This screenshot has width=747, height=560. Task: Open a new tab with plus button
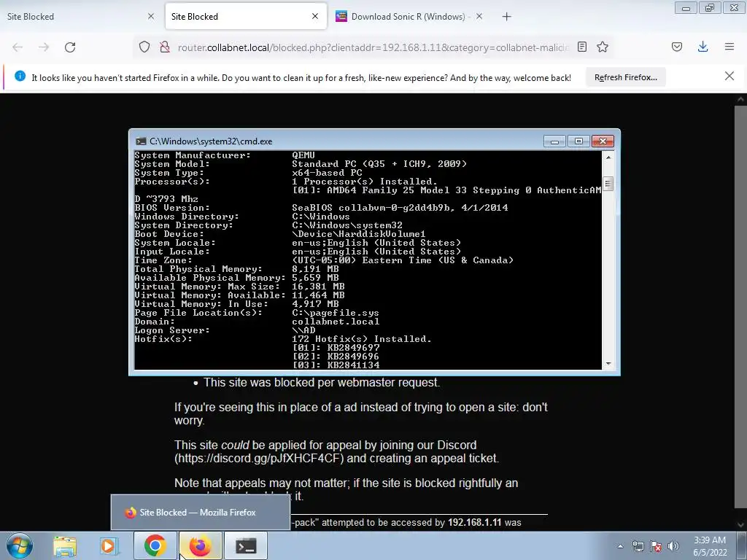pyautogui.click(x=506, y=17)
